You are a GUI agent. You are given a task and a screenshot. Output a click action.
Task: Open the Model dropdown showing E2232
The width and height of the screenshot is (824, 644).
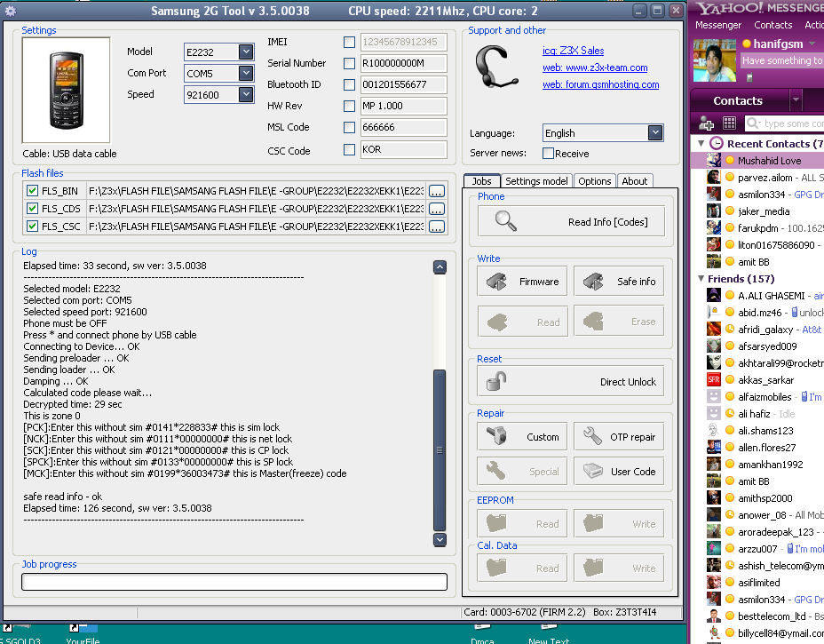click(245, 52)
